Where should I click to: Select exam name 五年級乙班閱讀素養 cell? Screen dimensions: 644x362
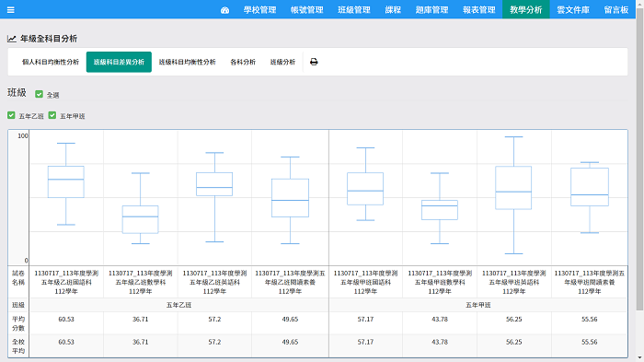pos(290,282)
